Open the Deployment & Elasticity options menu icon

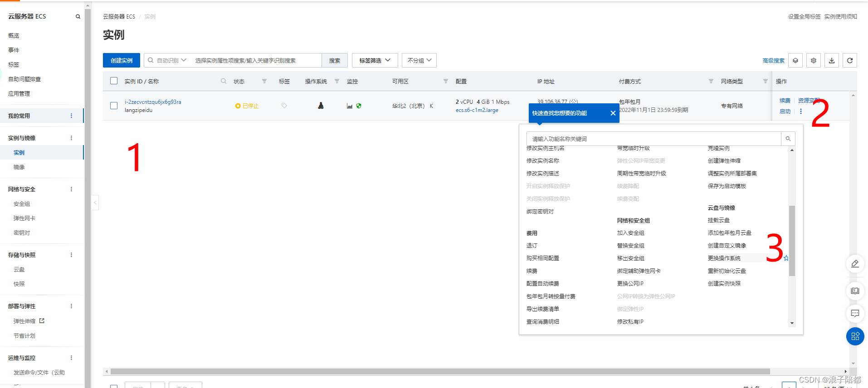(71, 306)
